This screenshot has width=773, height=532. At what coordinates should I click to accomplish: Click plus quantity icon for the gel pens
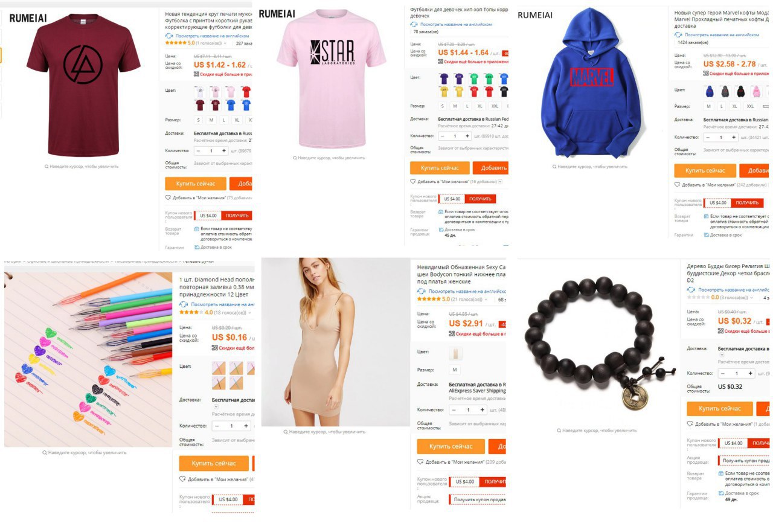click(x=246, y=426)
